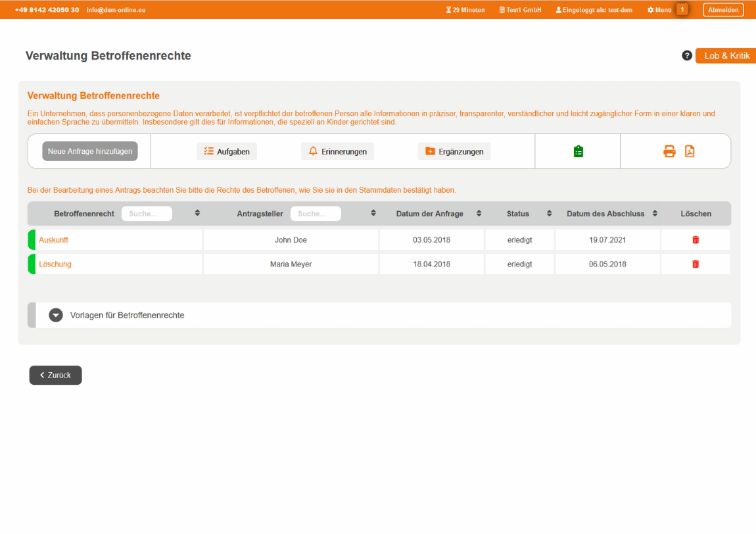Open the Auskunft request entry

[54, 240]
